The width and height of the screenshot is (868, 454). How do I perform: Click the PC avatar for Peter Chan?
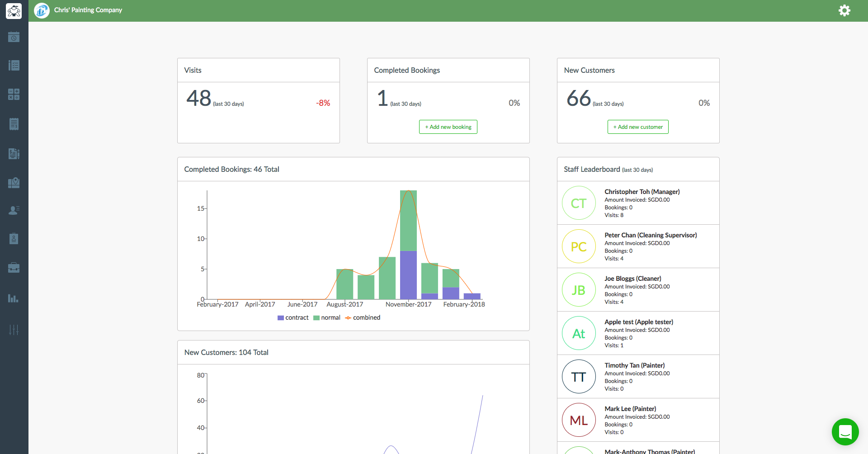click(x=579, y=246)
